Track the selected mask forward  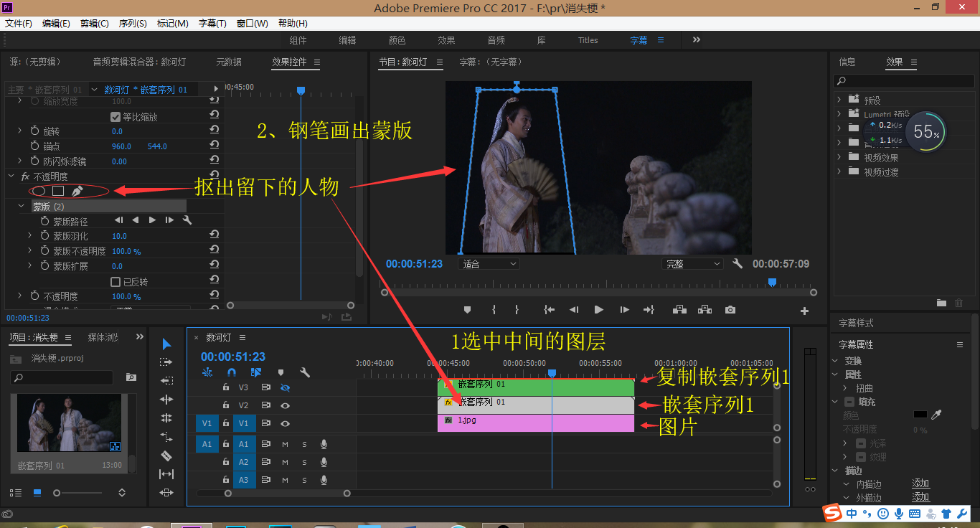tap(152, 220)
